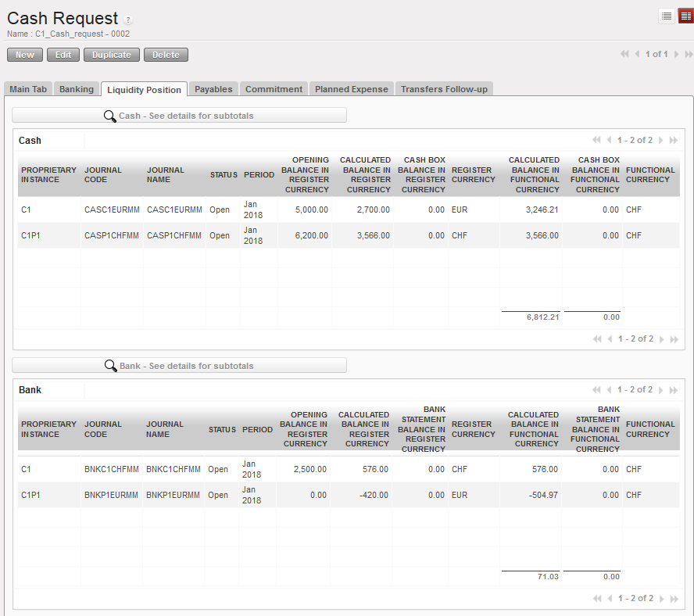The width and height of the screenshot is (694, 616).
Task: Open the Transfers Follow-up tab
Action: tap(444, 89)
